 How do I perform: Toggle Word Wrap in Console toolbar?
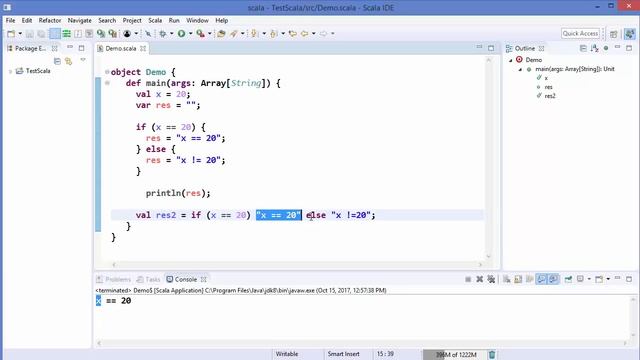pyautogui.click(x=529, y=279)
